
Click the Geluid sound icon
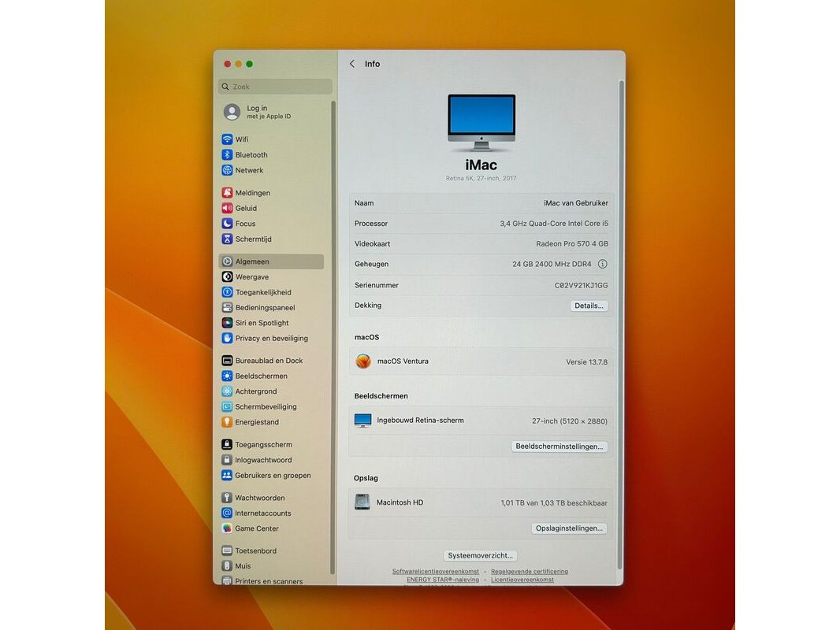(227, 209)
